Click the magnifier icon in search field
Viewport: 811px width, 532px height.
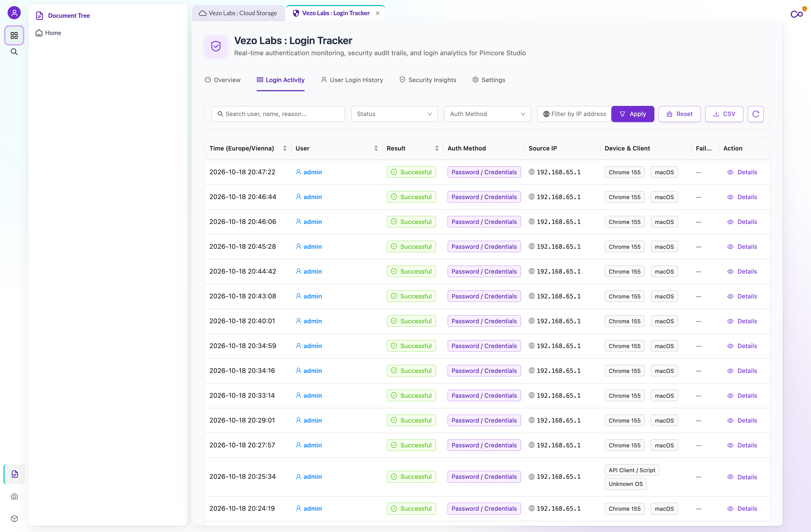[x=220, y=114]
